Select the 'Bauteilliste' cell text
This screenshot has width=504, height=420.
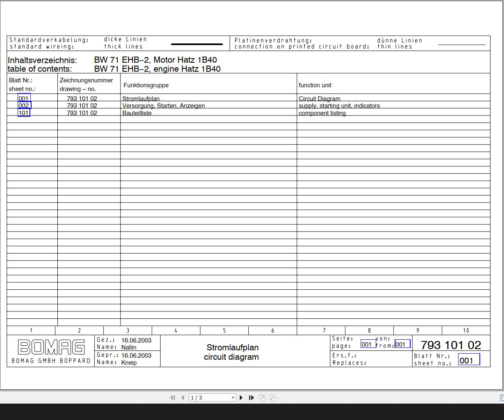pos(137,113)
